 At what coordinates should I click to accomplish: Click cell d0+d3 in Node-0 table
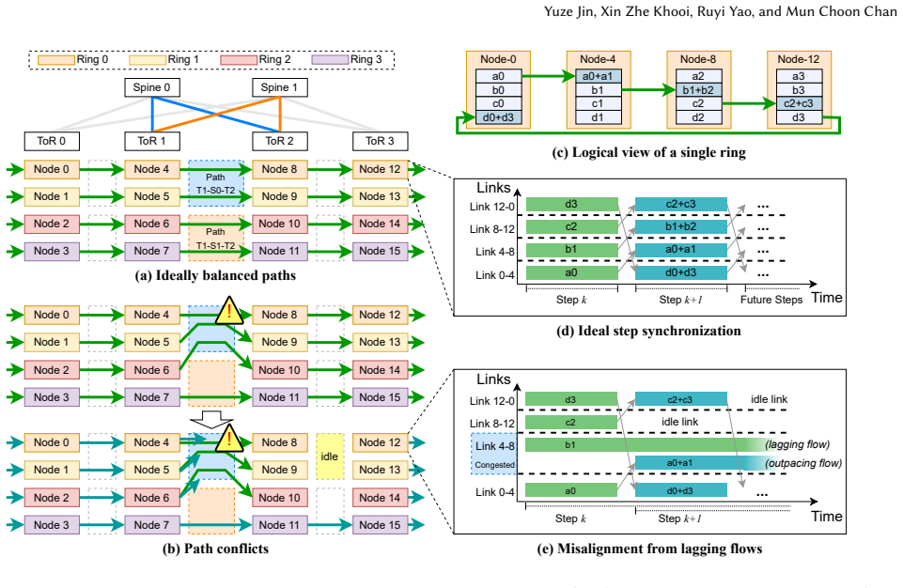point(498,117)
